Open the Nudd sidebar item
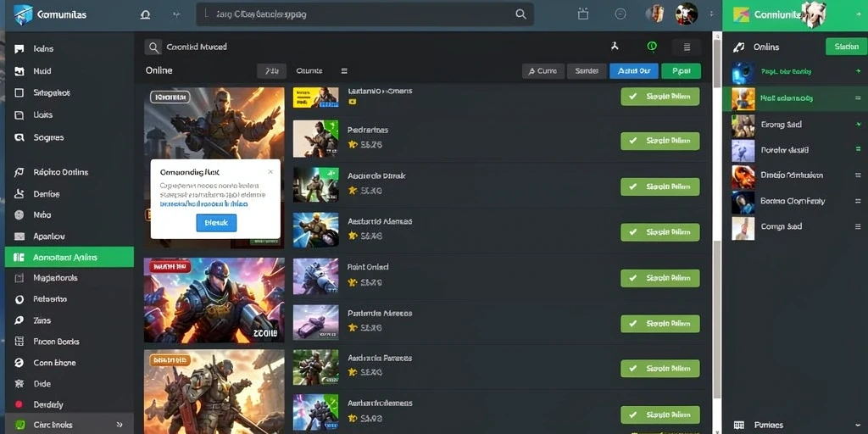The height and width of the screenshot is (434, 868). point(70,71)
